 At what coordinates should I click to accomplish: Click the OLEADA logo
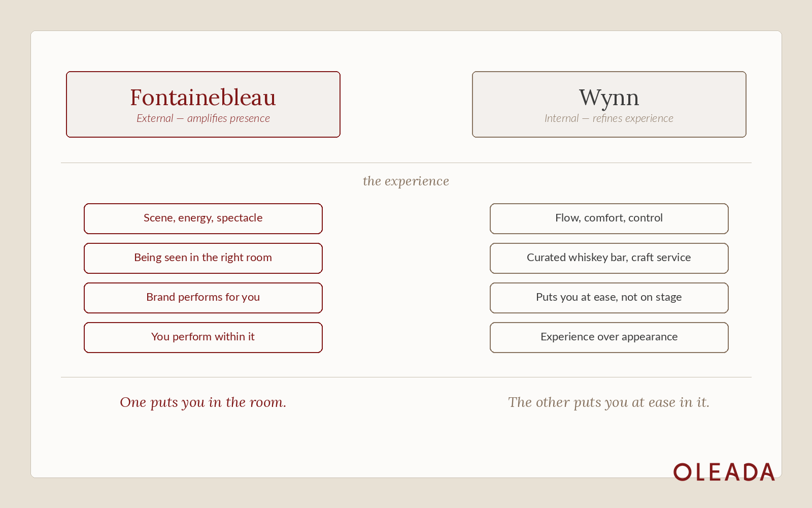coord(724,472)
